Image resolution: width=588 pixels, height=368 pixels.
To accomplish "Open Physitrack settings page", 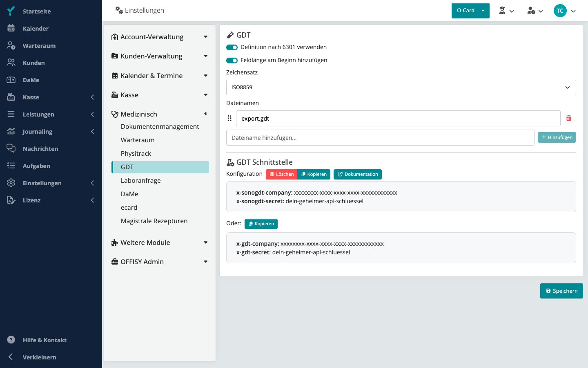I will pyautogui.click(x=160, y=153).
